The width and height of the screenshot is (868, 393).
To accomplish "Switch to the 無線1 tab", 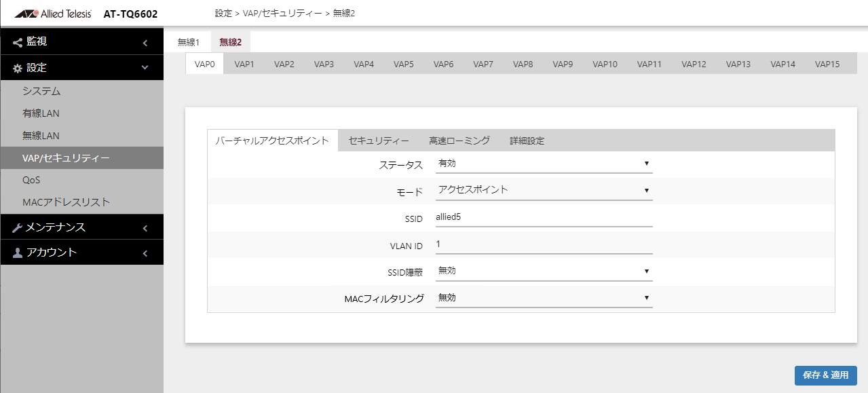I will point(189,42).
